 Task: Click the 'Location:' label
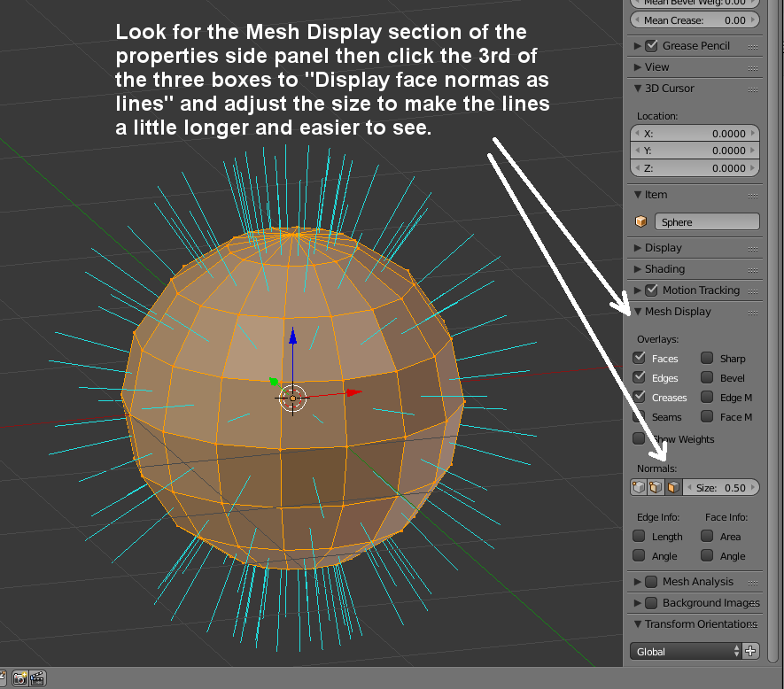[x=657, y=116]
